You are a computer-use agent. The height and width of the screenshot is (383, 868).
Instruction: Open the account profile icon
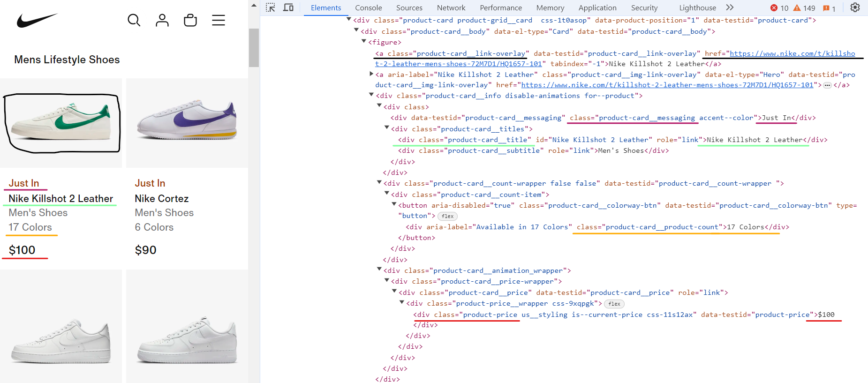pyautogui.click(x=162, y=20)
